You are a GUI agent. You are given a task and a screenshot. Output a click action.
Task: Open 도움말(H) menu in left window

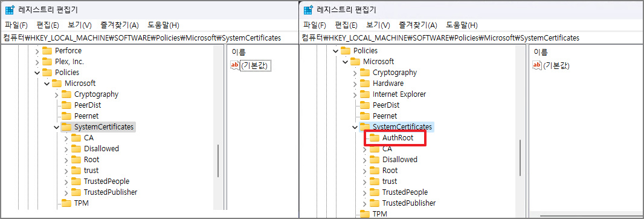point(164,25)
